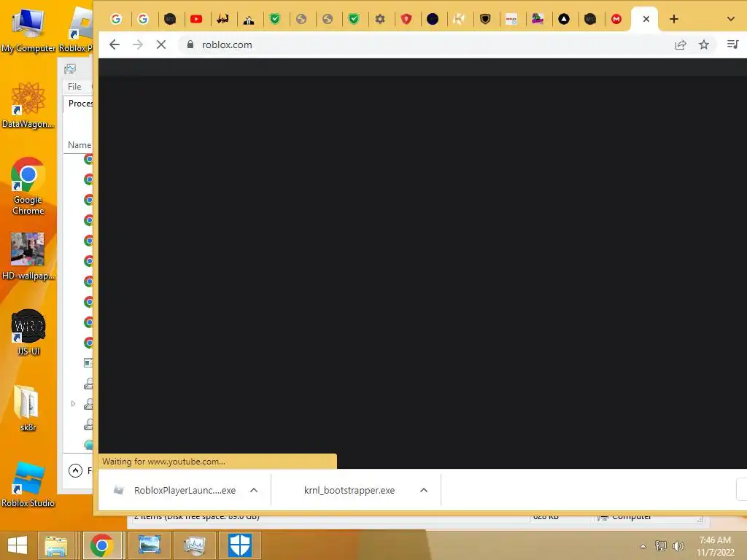Viewport: 747px width, 560px height.
Task: Open the File menu in Task Manager
Action: click(74, 87)
